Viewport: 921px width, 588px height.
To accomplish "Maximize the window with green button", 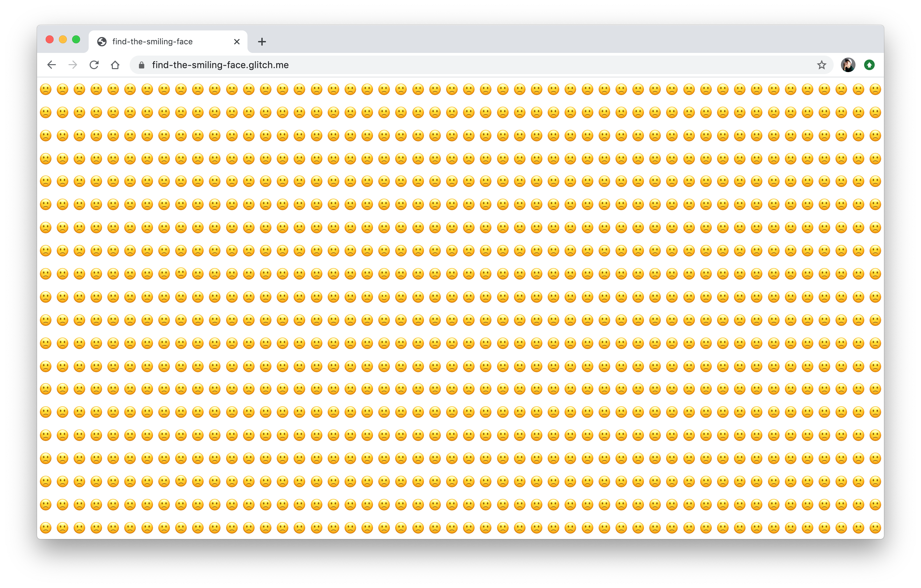I will pos(76,39).
